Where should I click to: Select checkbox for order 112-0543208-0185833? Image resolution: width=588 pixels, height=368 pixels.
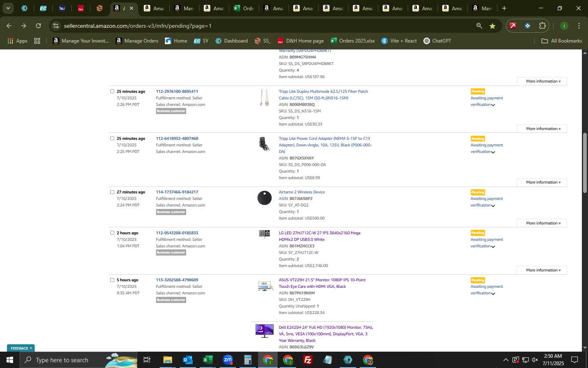[112, 233]
